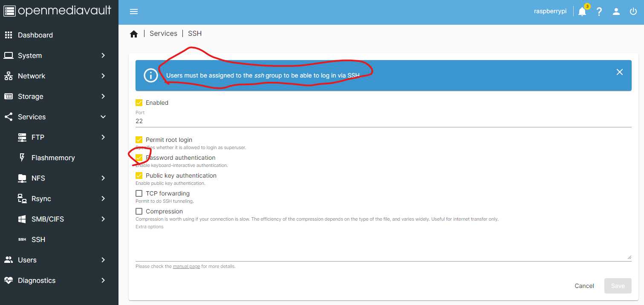Expand the Network menu chevron
This screenshot has height=305, width=644.
103,76
